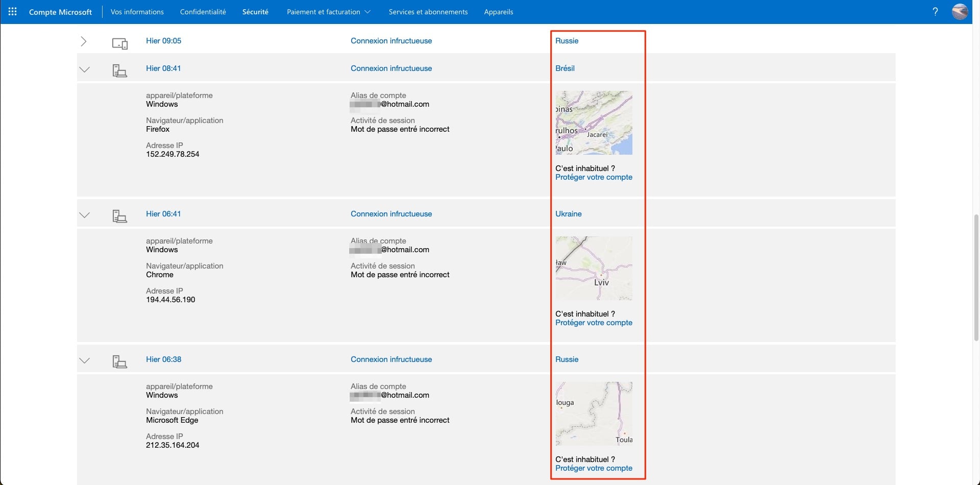Switch to the Appareils tab
Image resolution: width=980 pixels, height=485 pixels.
coord(498,12)
